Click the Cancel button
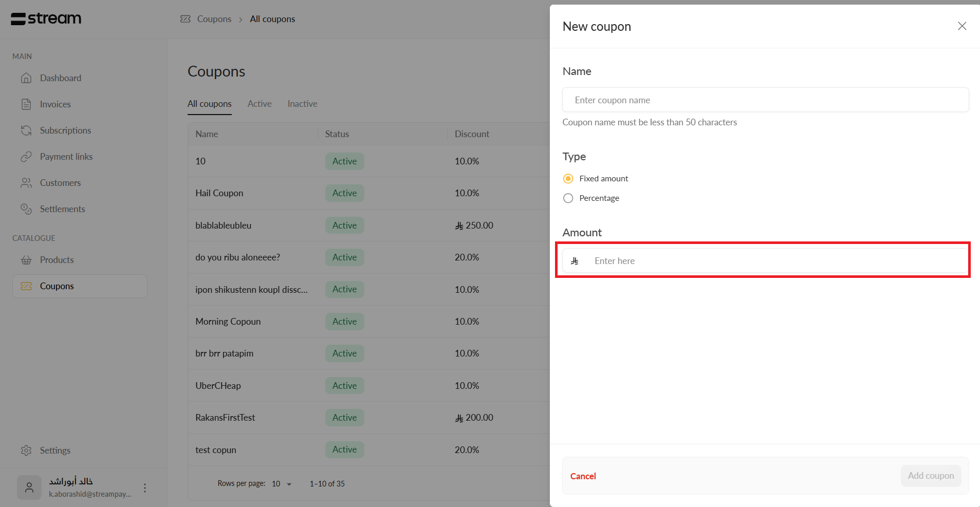 point(583,476)
